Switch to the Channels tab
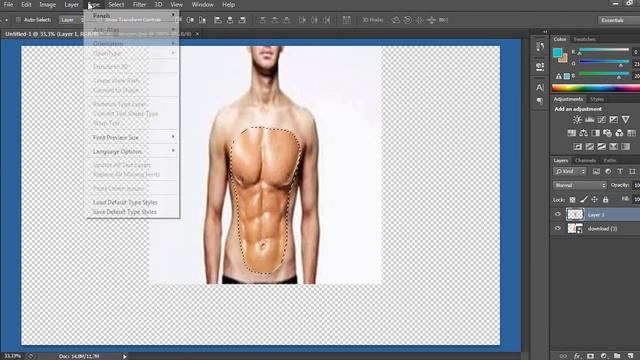Viewport: 640px width, 360px height. (x=585, y=160)
